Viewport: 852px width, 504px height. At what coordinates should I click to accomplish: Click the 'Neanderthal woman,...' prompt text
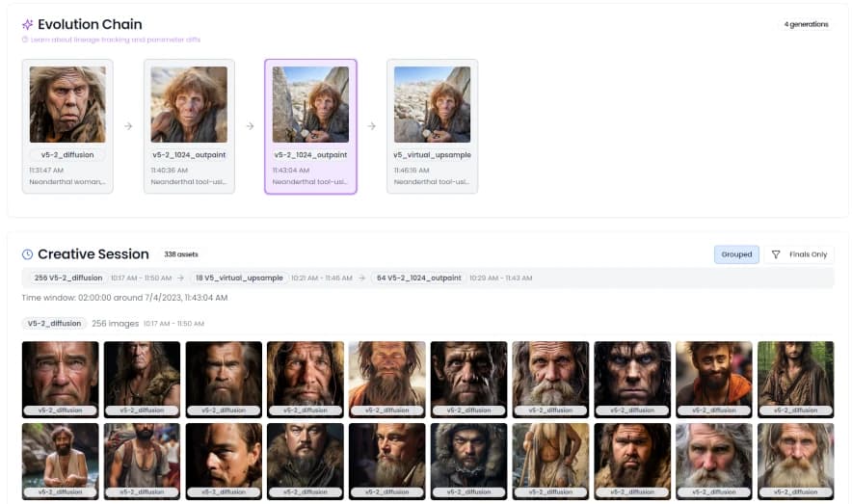(x=67, y=182)
